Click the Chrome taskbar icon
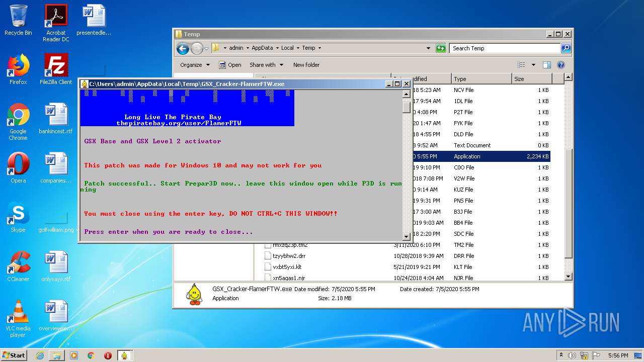This screenshot has width=644, height=362. click(91, 355)
